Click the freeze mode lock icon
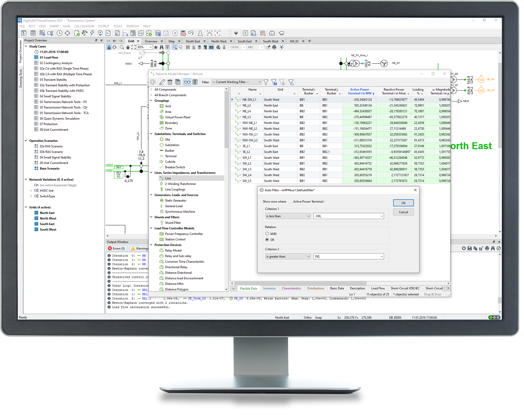Screen dimensions: 524x420 click(109, 47)
